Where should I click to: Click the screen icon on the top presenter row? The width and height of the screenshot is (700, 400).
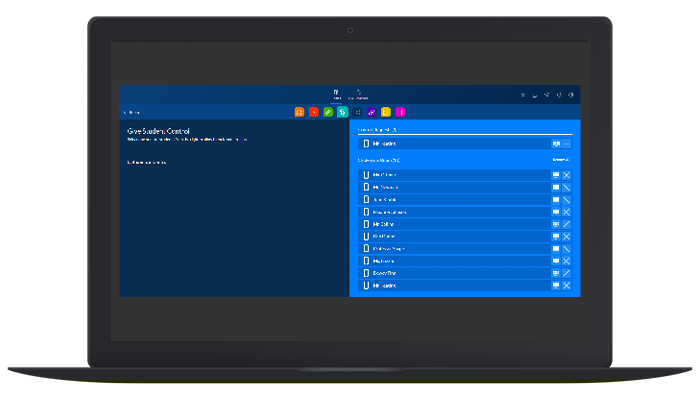(556, 144)
